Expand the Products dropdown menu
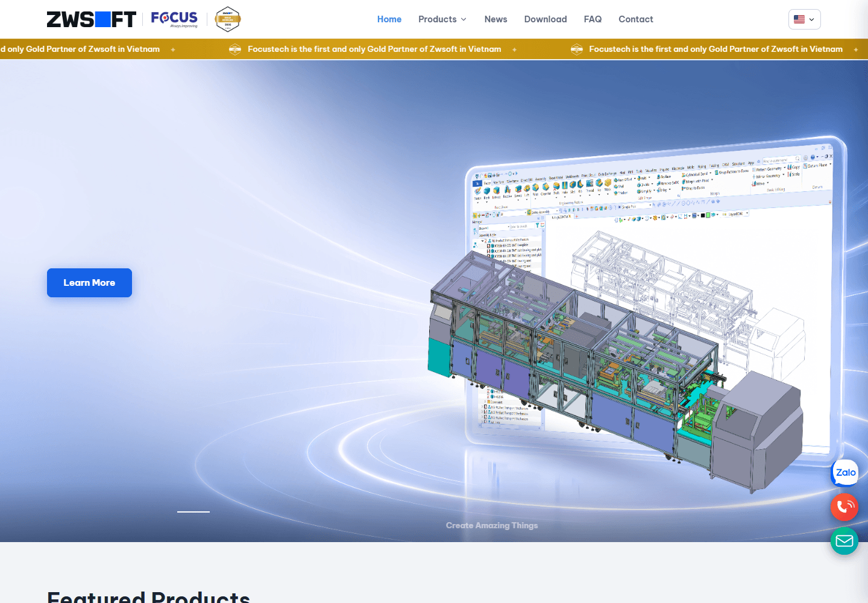The height and width of the screenshot is (603, 868). pyautogui.click(x=442, y=19)
